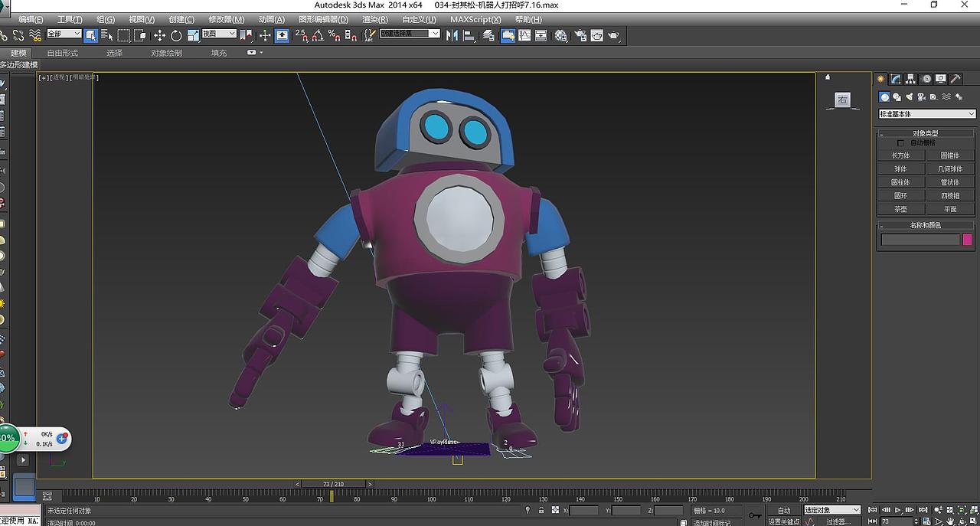Activate the Select and Scale tool

pyautogui.click(x=193, y=35)
